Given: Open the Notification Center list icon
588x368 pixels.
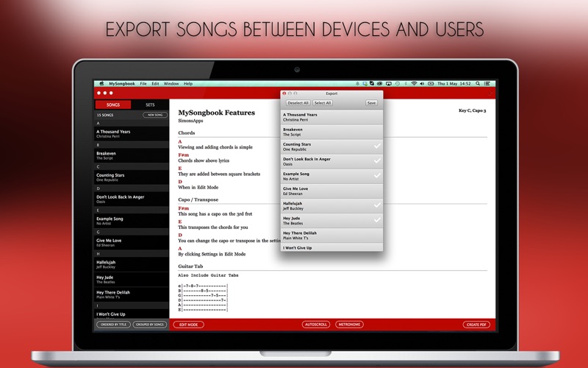Looking at the screenshot, I should 487,84.
